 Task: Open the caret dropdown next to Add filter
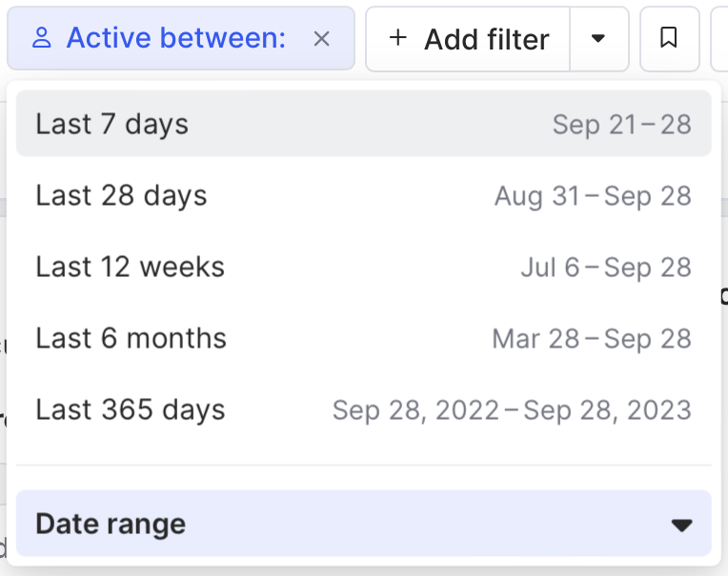point(598,39)
